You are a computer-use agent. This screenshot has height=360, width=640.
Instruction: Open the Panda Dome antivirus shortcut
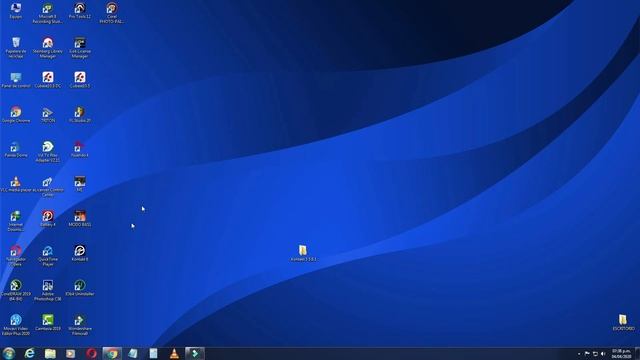tap(16, 149)
